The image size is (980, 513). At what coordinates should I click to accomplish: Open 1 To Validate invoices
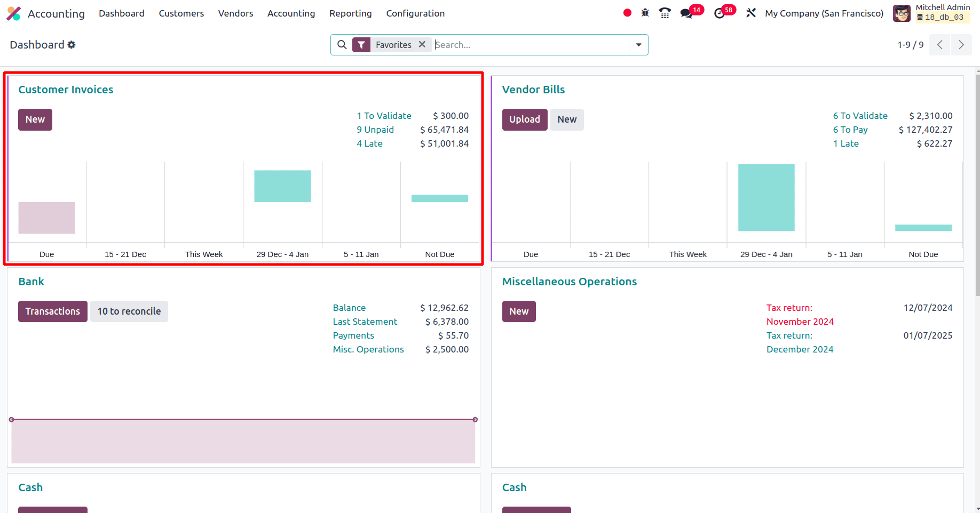click(384, 116)
